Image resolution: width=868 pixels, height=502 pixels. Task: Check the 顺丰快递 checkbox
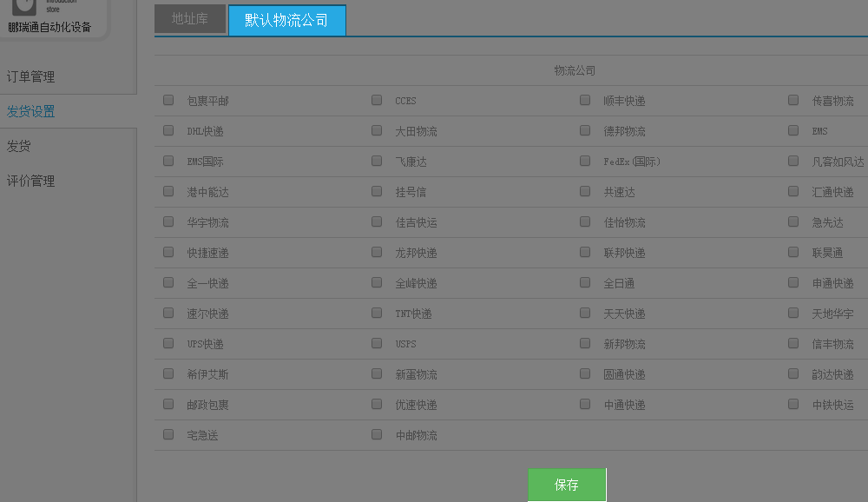pos(585,101)
